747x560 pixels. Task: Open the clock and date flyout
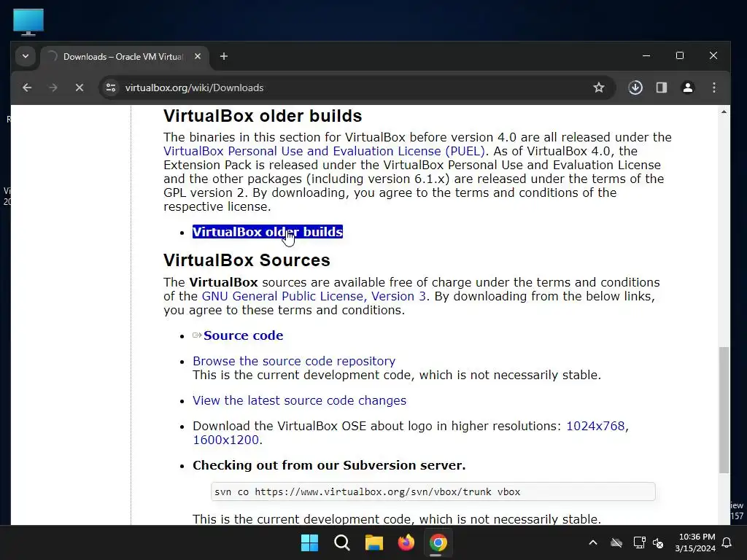695,542
